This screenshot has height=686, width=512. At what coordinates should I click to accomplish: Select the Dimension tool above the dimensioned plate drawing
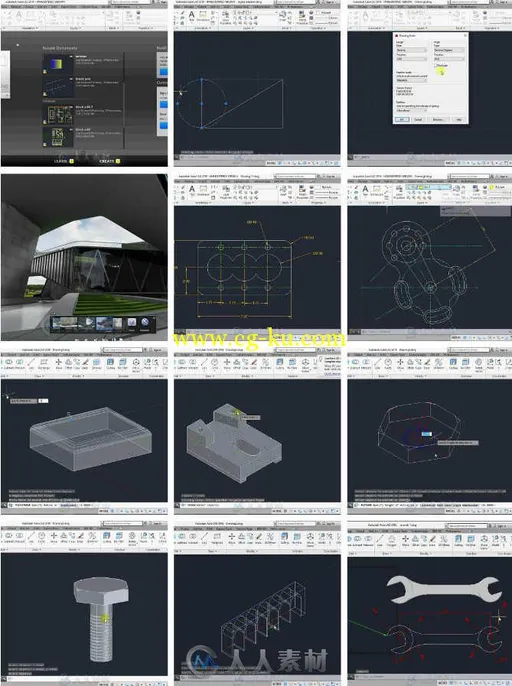pyautogui.click(x=203, y=191)
